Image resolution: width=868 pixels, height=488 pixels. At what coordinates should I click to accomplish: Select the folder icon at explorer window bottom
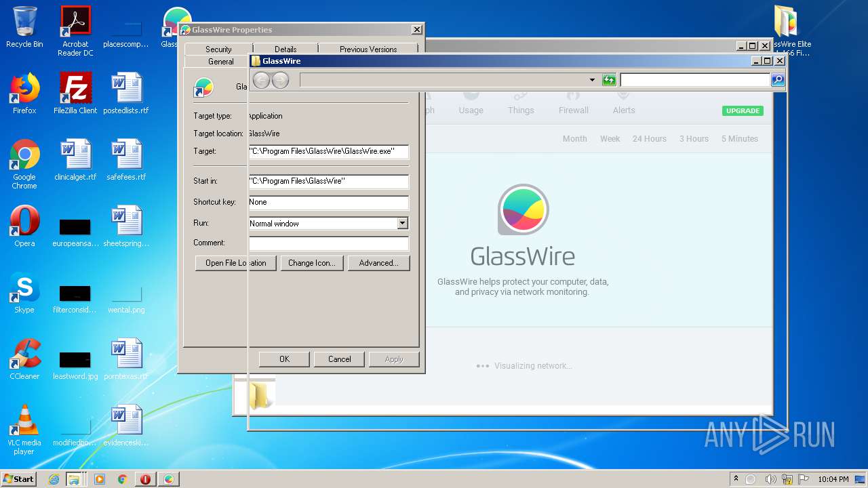[261, 395]
